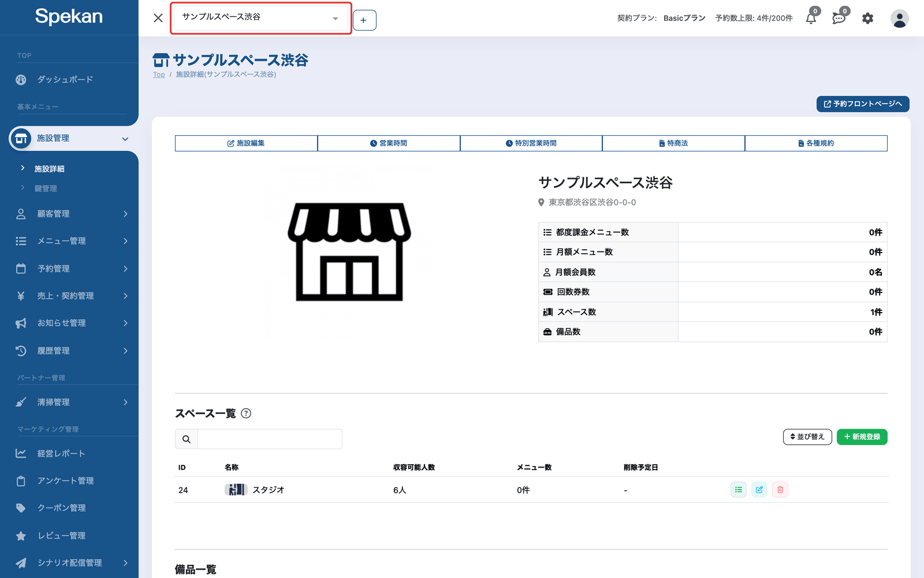This screenshot has height=578, width=924.
Task: Click the edit icon for スタジオ row
Action: [759, 490]
